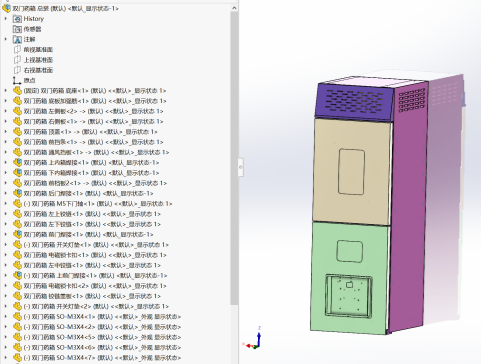Viewport: 481px width, 364px height.
Task: Select the 原点 origin icon
Action: (x=17, y=81)
